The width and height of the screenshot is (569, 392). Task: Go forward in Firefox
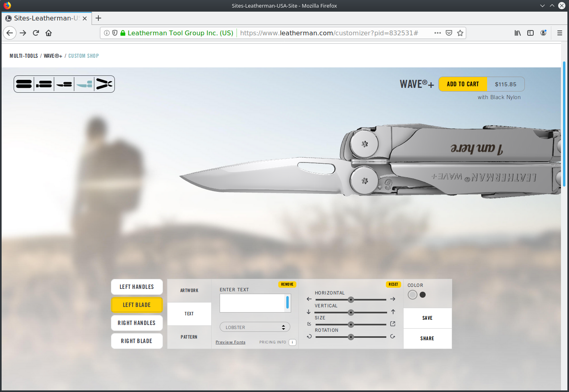(23, 33)
